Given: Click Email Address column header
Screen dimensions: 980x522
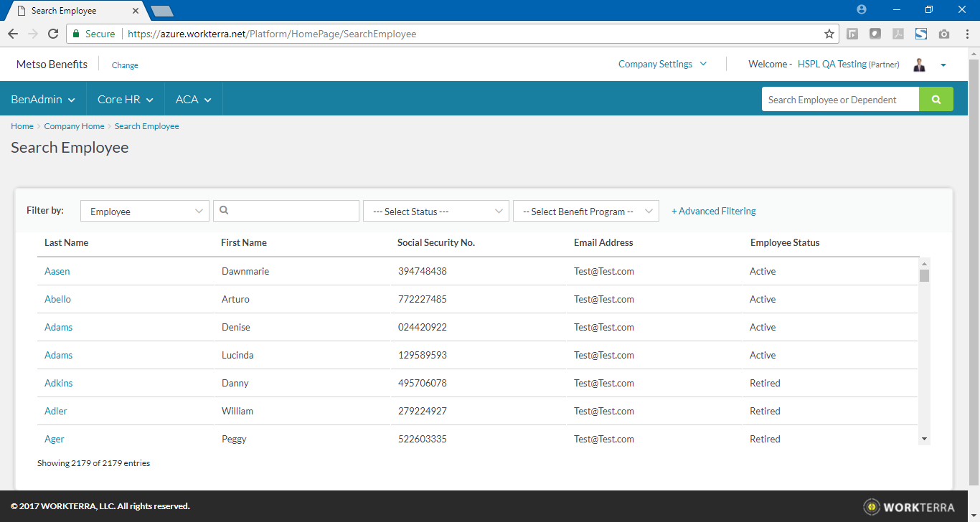Looking at the screenshot, I should coord(603,242).
